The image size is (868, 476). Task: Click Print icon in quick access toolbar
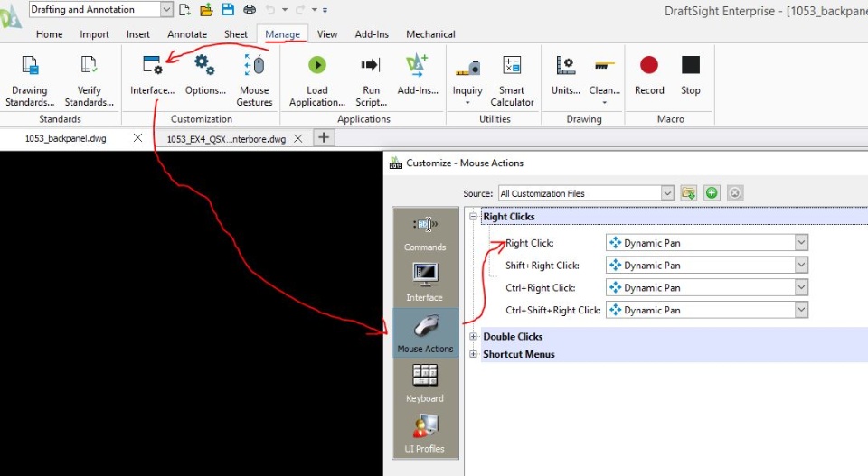tap(250, 9)
